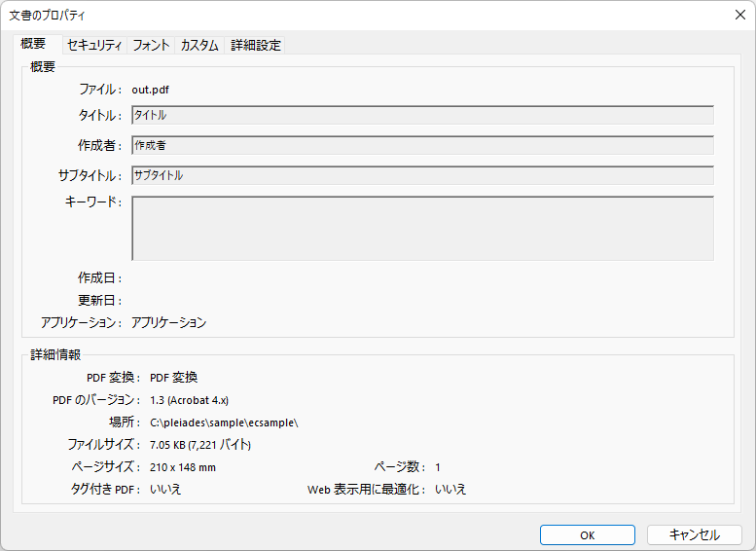Click the 210 x 148 mm page size
The width and height of the screenshot is (756, 551).
(x=183, y=467)
